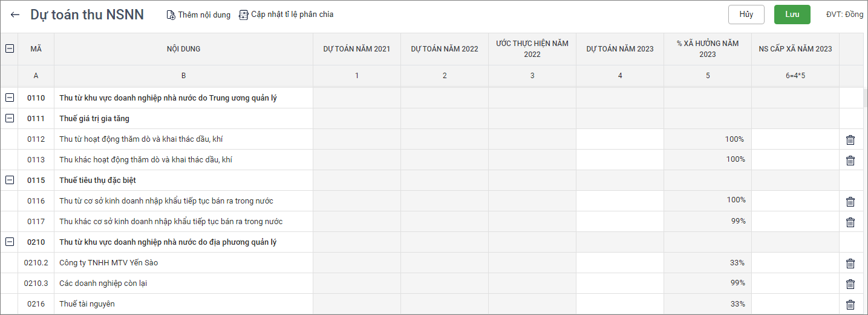
Task: Click the Cập nhật tỉ lệ phân chia icon
Action: tap(244, 15)
